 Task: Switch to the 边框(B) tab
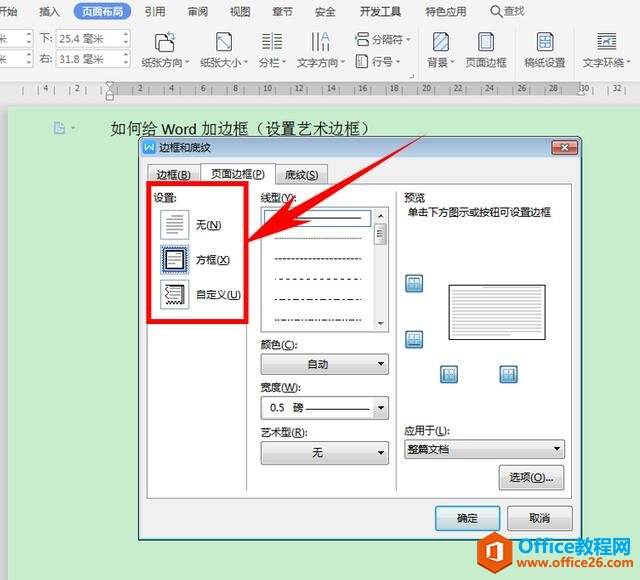(173, 175)
